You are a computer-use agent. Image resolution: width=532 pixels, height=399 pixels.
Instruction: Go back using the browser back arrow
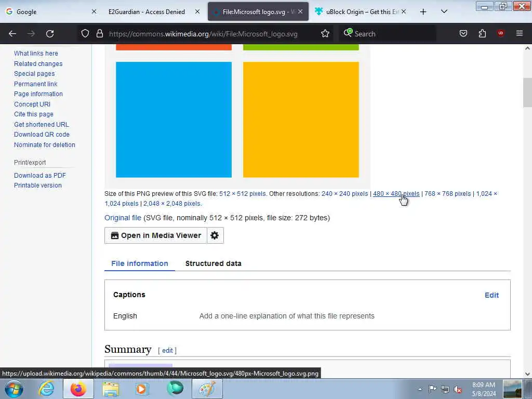(x=12, y=34)
